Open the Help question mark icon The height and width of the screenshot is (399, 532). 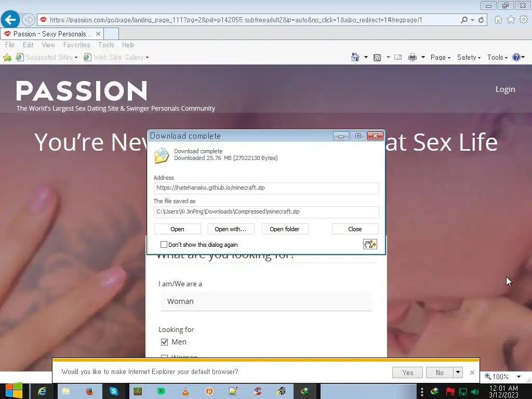click(516, 57)
